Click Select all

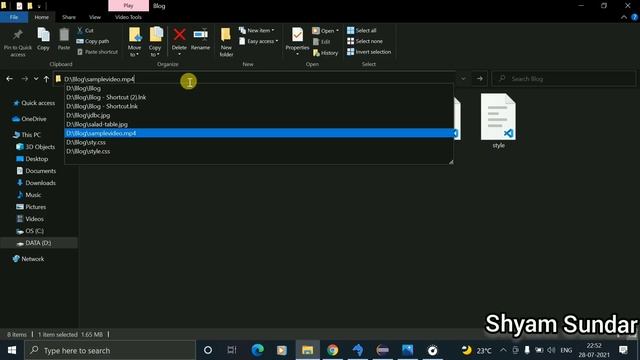362,31
